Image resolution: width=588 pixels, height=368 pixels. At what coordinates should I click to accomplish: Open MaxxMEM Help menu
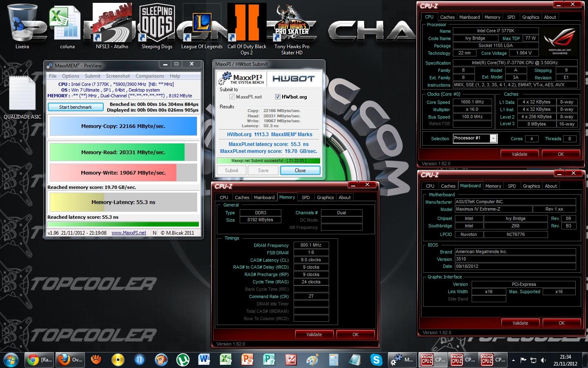[x=175, y=76]
